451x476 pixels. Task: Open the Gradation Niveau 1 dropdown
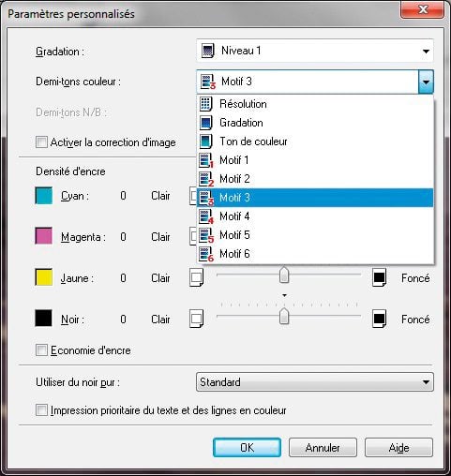tap(315, 51)
